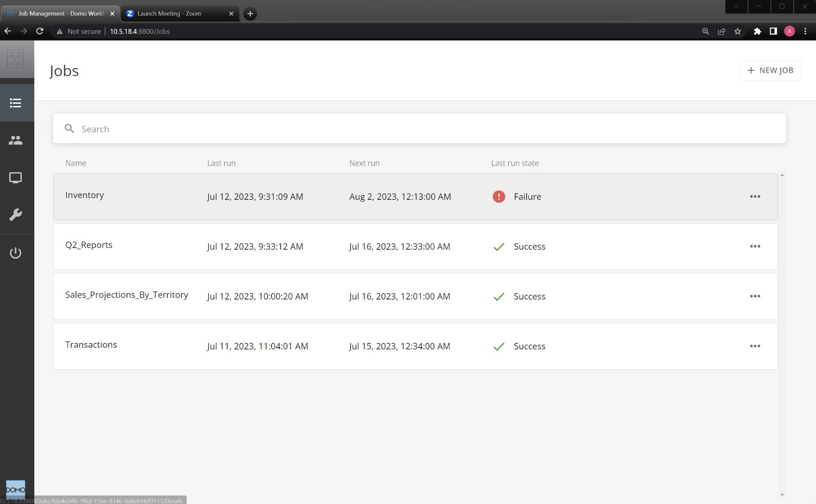Reload the current page

(40, 31)
